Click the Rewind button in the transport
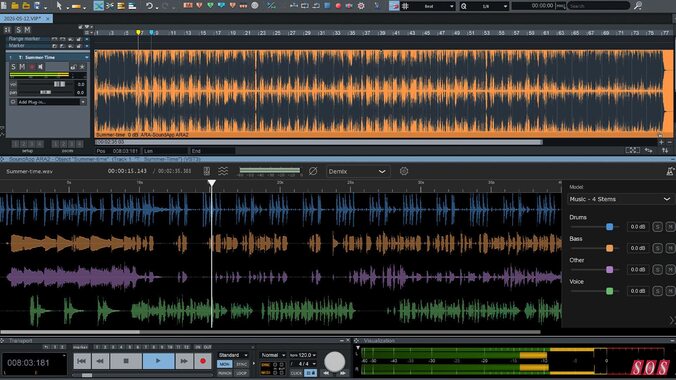This screenshot has width=676, height=380. (x=100, y=361)
